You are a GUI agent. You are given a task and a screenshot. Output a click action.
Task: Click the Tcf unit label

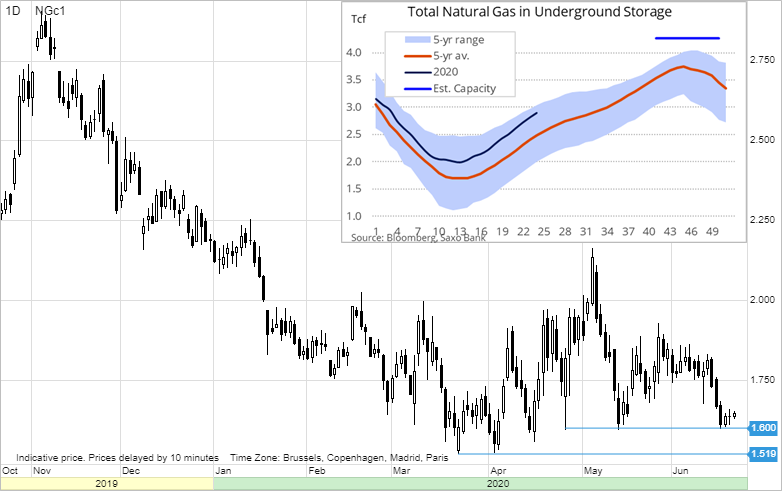point(358,19)
